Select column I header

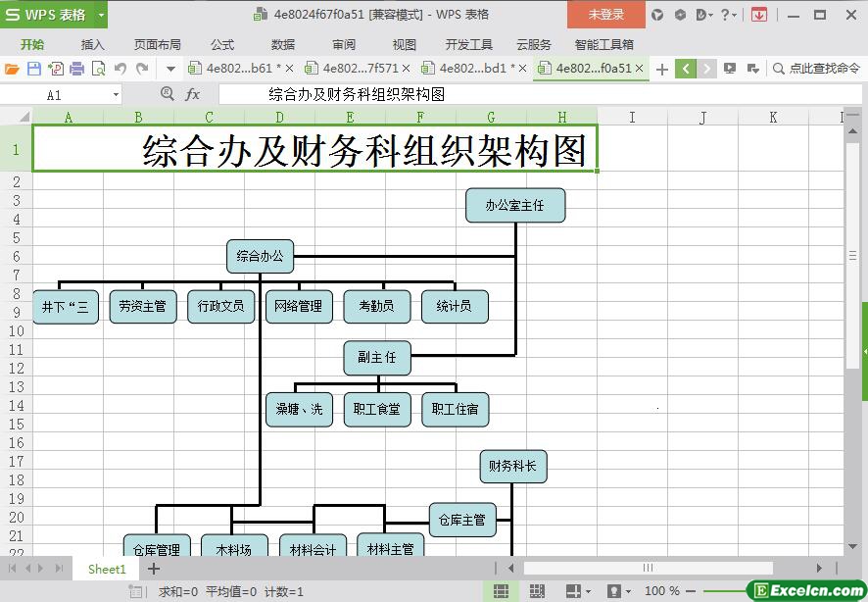[x=632, y=117]
